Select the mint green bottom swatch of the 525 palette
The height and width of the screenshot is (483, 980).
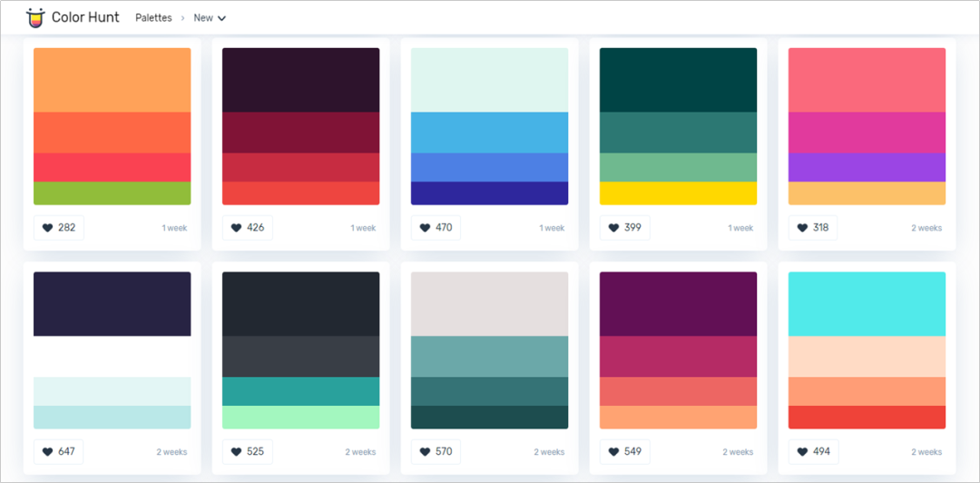pyautogui.click(x=300, y=418)
